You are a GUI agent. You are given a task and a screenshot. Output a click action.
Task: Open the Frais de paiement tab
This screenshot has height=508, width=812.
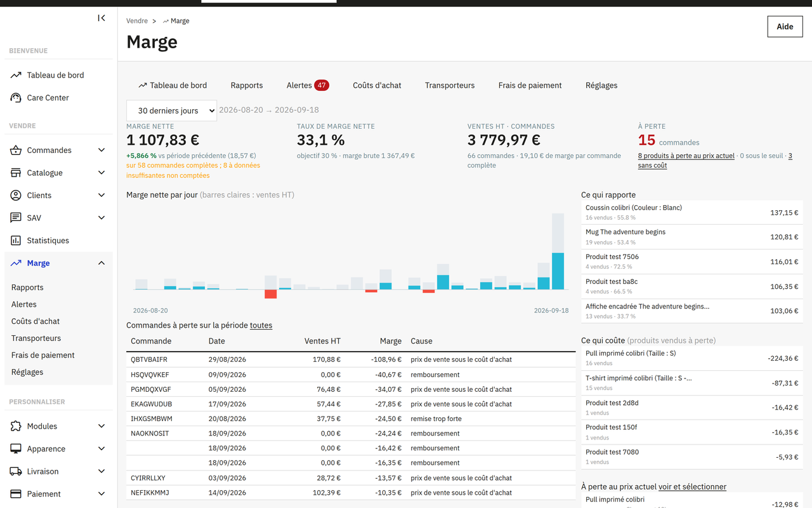(x=530, y=85)
